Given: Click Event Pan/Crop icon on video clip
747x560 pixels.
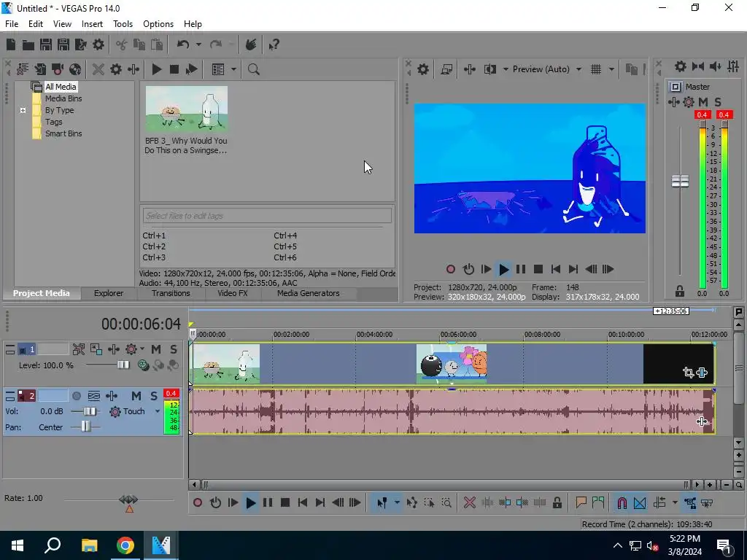Looking at the screenshot, I should (689, 373).
